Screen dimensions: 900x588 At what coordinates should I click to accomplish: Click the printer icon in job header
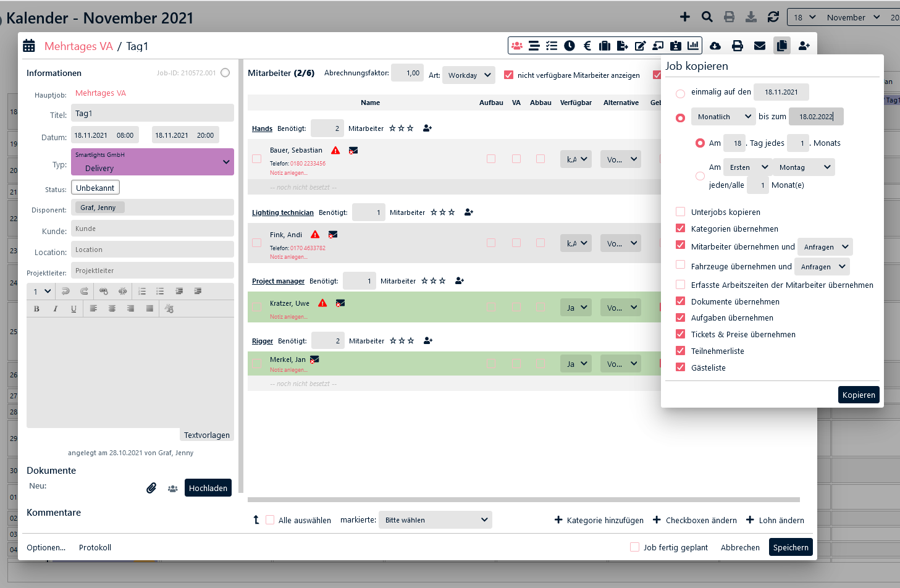pos(737,46)
